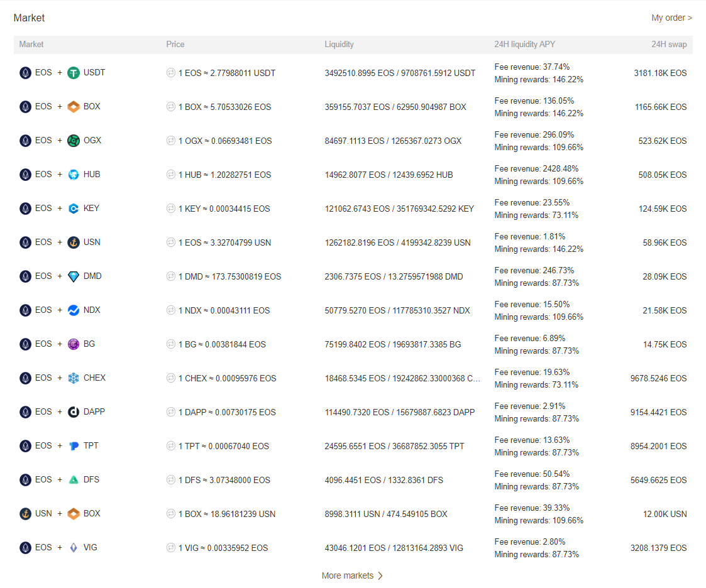Click the BG token icon
The height and width of the screenshot is (588, 706).
pyautogui.click(x=74, y=344)
